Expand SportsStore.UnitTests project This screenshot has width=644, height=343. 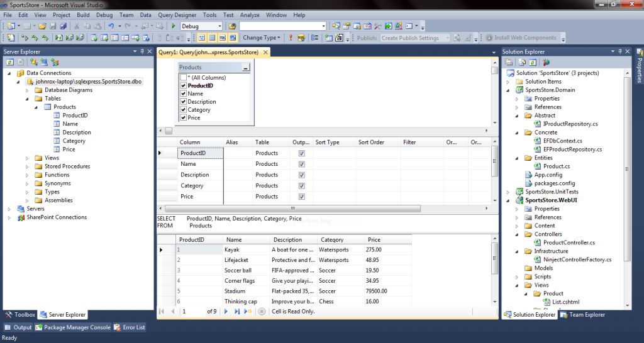[508, 192]
